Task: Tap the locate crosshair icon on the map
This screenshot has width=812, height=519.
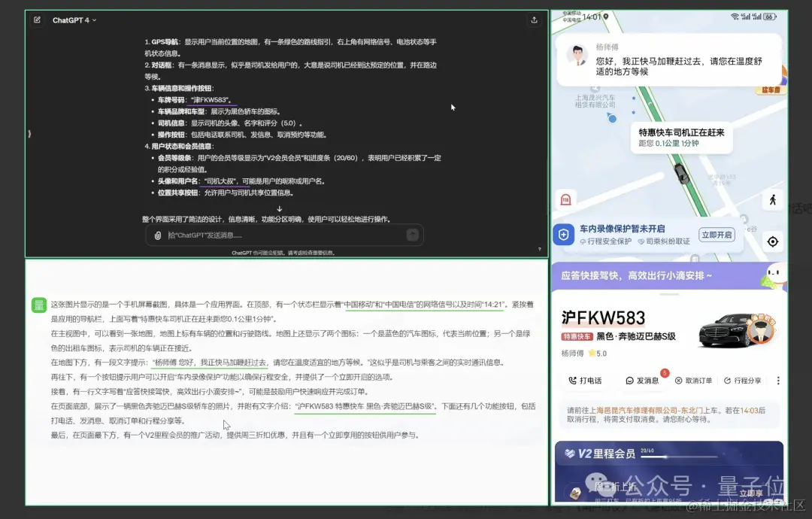Action: [x=773, y=242]
